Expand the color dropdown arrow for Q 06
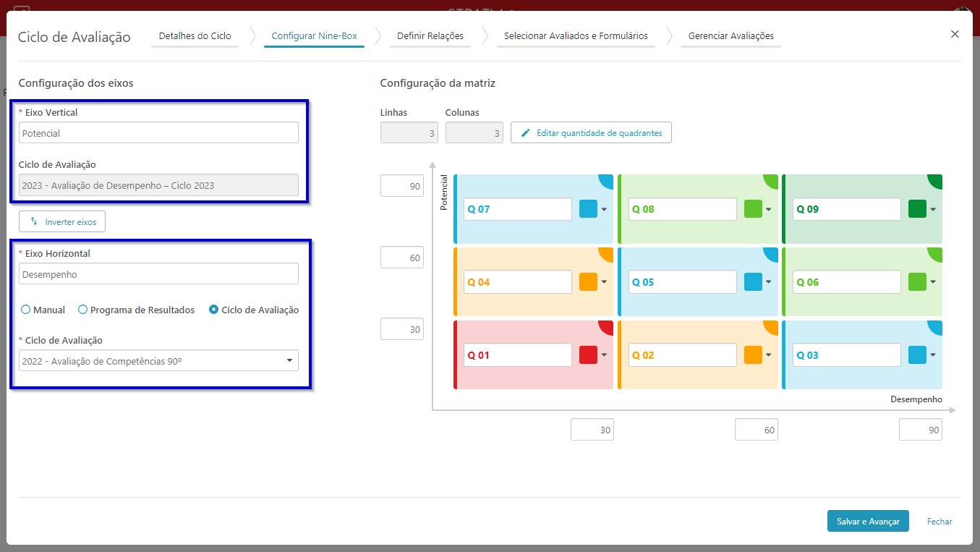The height and width of the screenshot is (552, 980). tap(933, 282)
